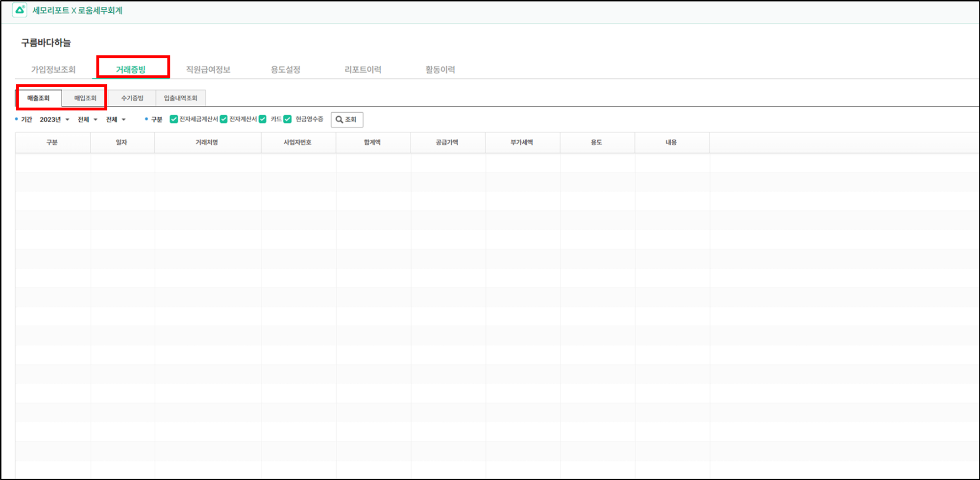Toggle the 전자계산서 checkbox
This screenshot has width=980, height=480.
tap(224, 119)
